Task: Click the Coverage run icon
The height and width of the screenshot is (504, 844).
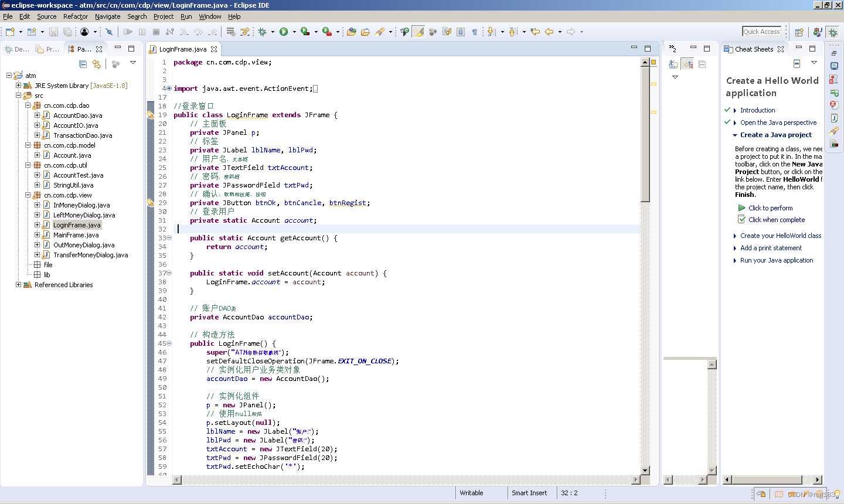Action: coord(305,32)
